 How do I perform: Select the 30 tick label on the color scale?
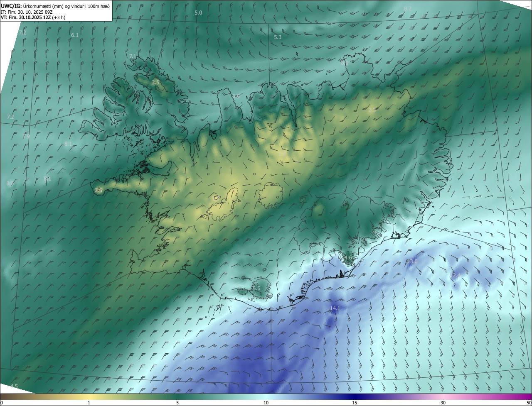click(x=443, y=403)
